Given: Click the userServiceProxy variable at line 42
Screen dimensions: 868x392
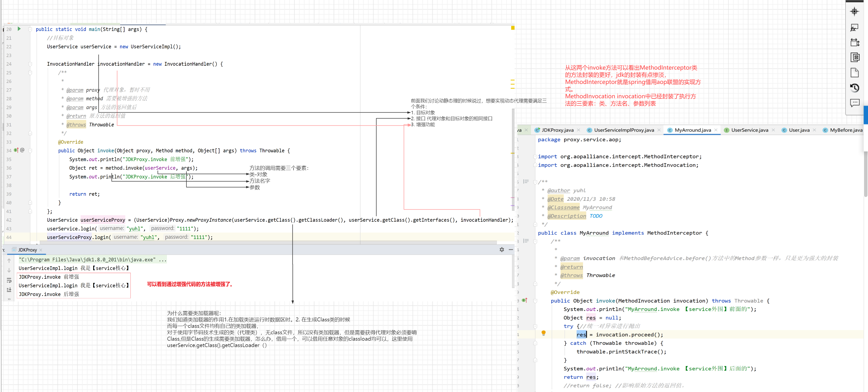Looking at the screenshot, I should click(x=103, y=220).
